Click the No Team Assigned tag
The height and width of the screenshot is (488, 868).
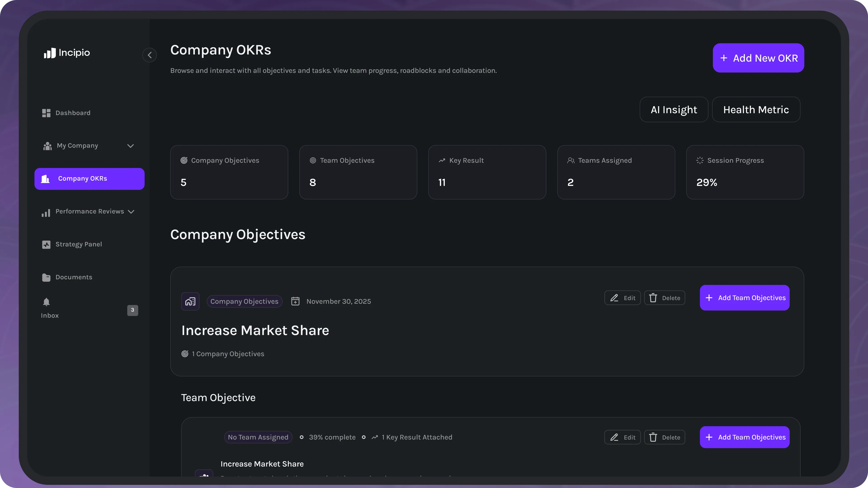point(258,437)
